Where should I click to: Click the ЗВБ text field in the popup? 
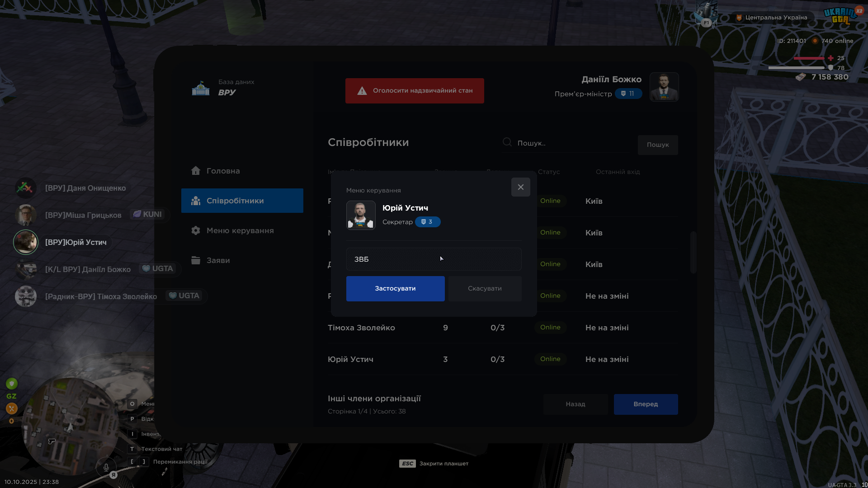[x=434, y=259]
